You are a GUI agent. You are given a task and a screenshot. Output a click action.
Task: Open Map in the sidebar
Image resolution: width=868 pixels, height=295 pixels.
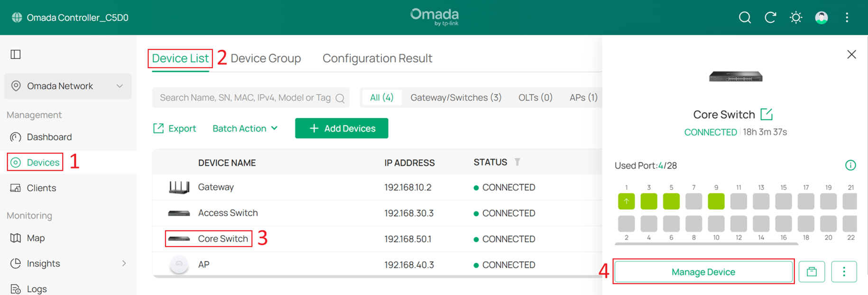[36, 238]
